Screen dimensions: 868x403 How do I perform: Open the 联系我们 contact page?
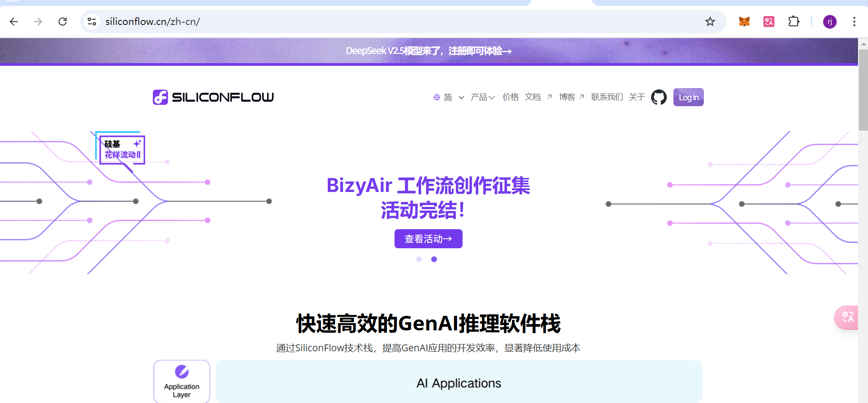[x=607, y=97]
